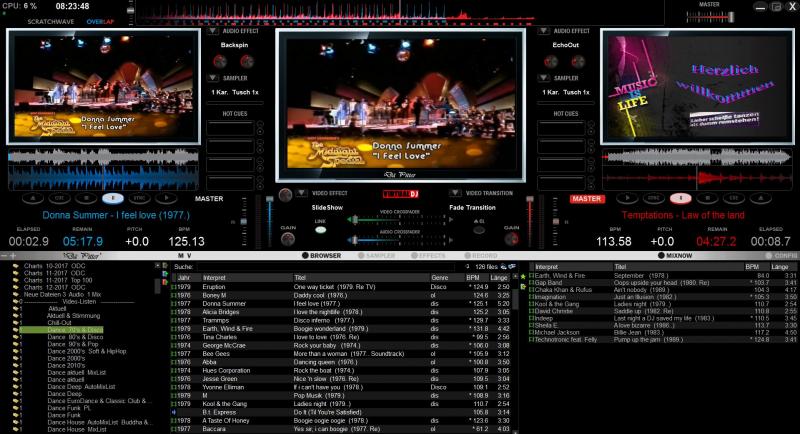This screenshot has height=434, width=800.
Task: Click the second Backspin effect knob
Action: pos(247,62)
